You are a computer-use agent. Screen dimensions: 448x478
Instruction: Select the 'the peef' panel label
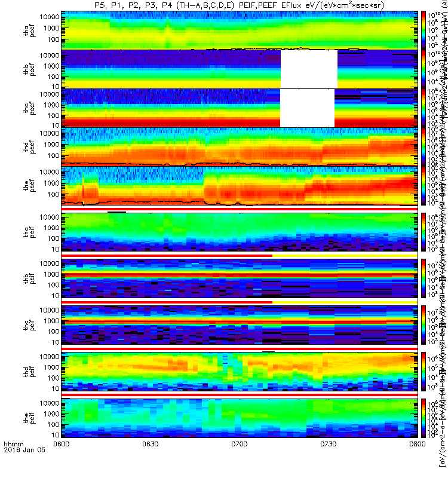coord(29,186)
